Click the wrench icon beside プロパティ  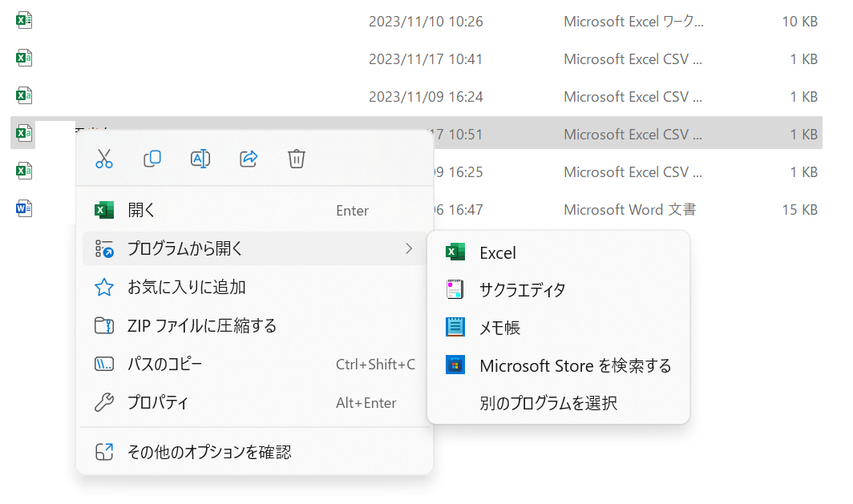coord(104,402)
